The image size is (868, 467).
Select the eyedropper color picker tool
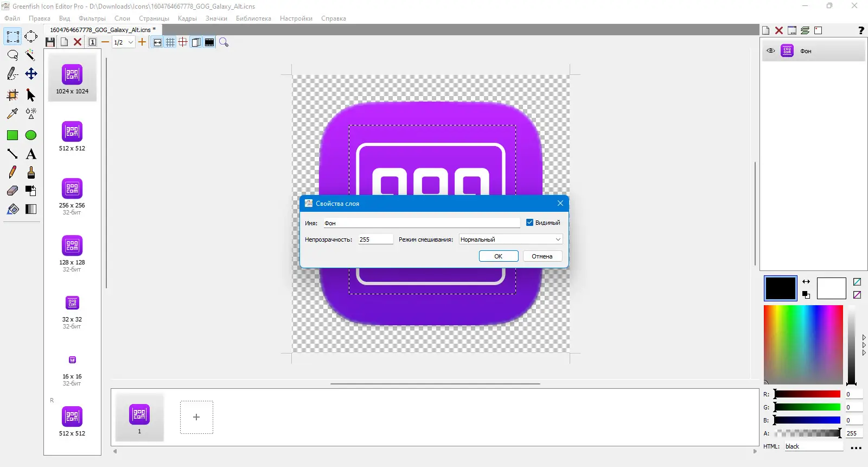(x=13, y=113)
